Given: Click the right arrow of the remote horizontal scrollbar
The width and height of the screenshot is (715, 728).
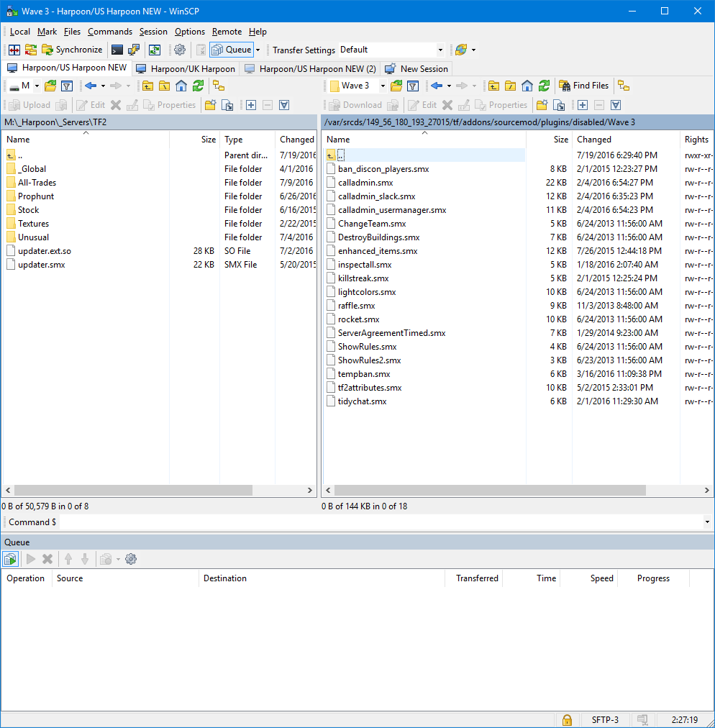Looking at the screenshot, I should pyautogui.click(x=706, y=491).
